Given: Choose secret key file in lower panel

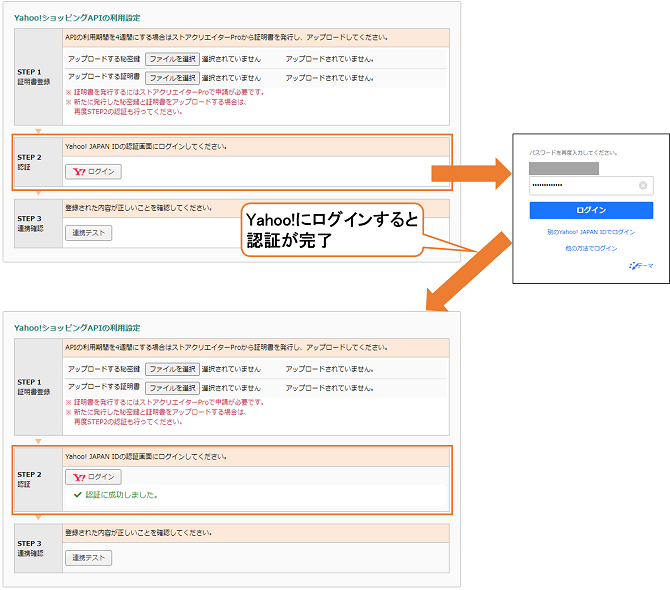Looking at the screenshot, I should tap(172, 369).
